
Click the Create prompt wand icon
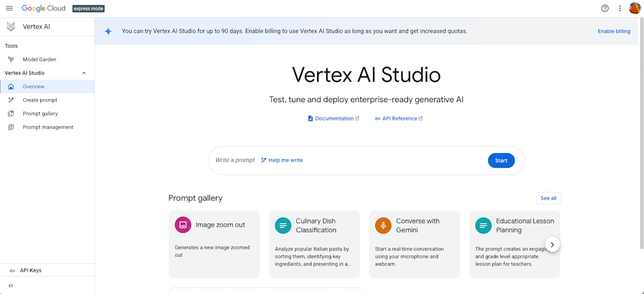[x=11, y=100]
